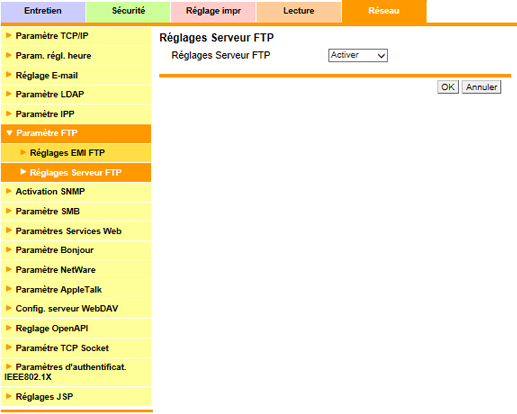Click arrow icon beside Activation SNMP
Screen dimensions: 517x414
click(9, 191)
